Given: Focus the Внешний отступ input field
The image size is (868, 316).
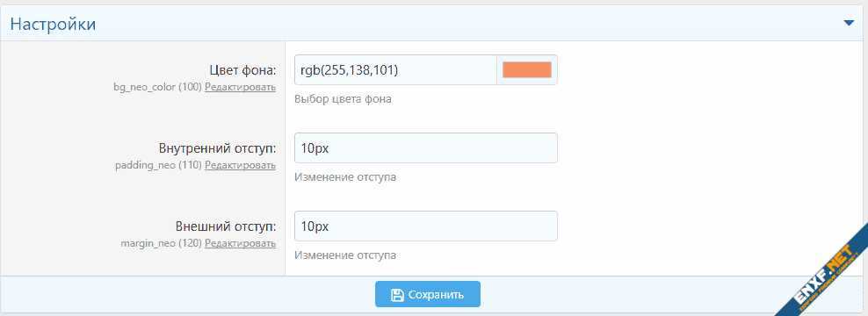Looking at the screenshot, I should coord(426,226).
